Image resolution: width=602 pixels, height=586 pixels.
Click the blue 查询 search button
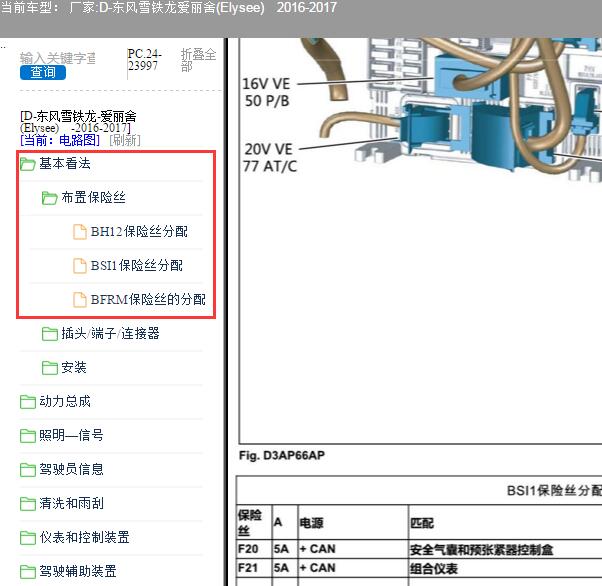[x=43, y=72]
